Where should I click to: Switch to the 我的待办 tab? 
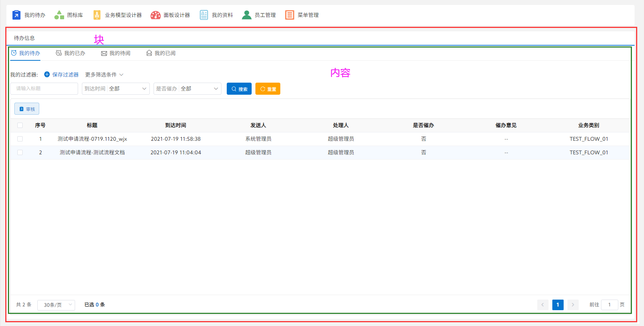(25, 53)
